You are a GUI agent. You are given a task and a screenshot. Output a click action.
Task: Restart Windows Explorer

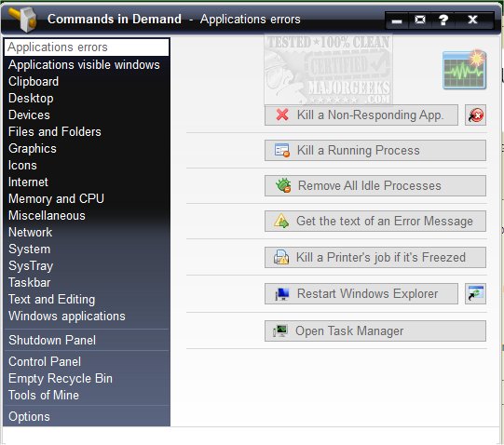361,293
